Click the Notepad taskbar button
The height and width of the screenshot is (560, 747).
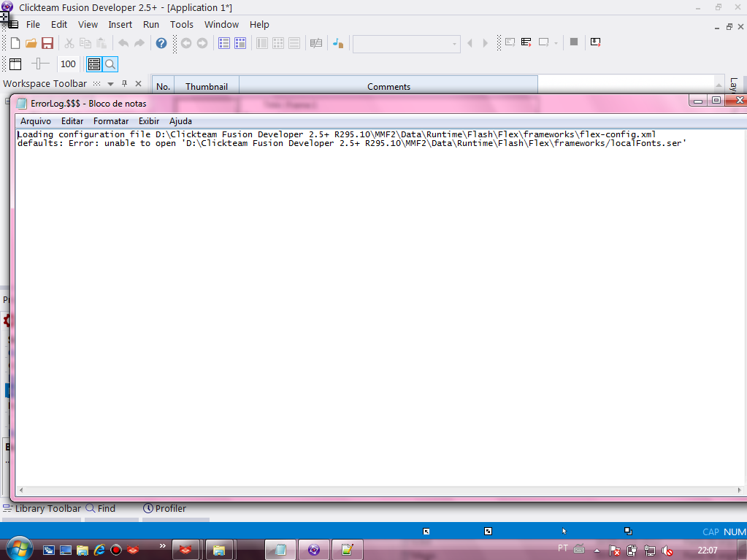coord(281,550)
